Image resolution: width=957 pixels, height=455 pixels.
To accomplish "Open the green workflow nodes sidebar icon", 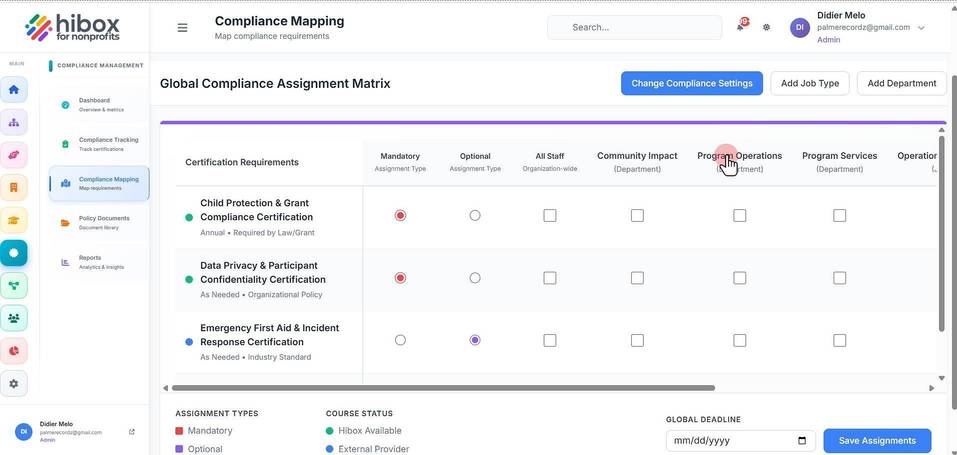I will coord(14,285).
